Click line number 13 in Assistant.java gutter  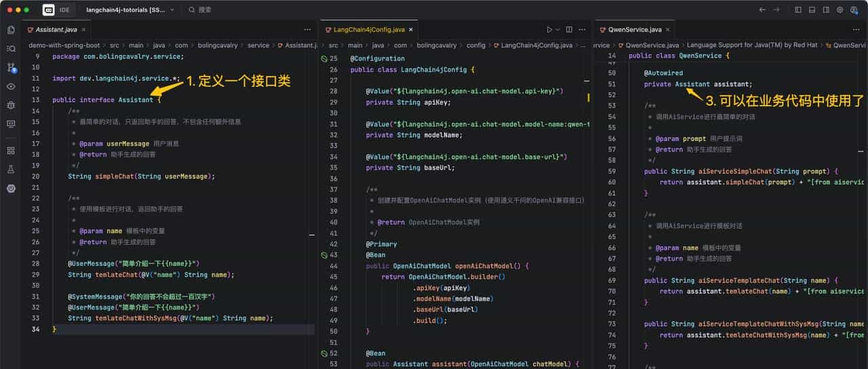tap(36, 100)
